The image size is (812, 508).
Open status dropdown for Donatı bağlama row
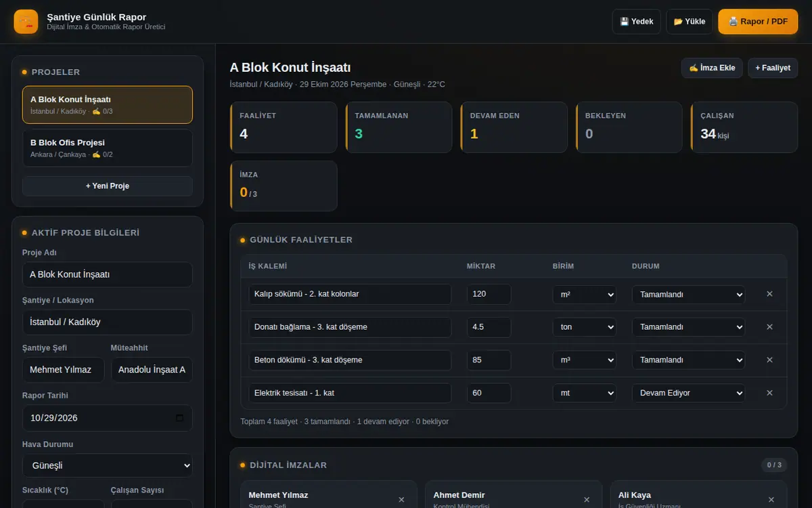tap(688, 327)
